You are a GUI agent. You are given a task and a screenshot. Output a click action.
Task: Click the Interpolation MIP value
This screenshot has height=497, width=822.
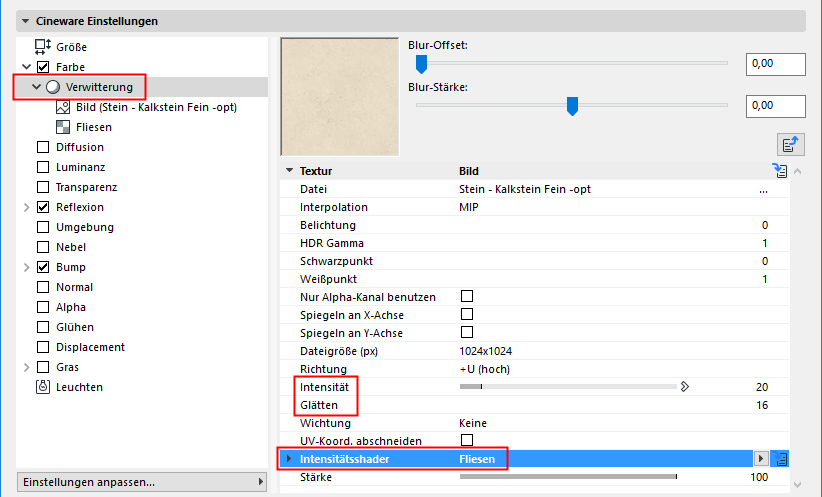pyautogui.click(x=469, y=208)
